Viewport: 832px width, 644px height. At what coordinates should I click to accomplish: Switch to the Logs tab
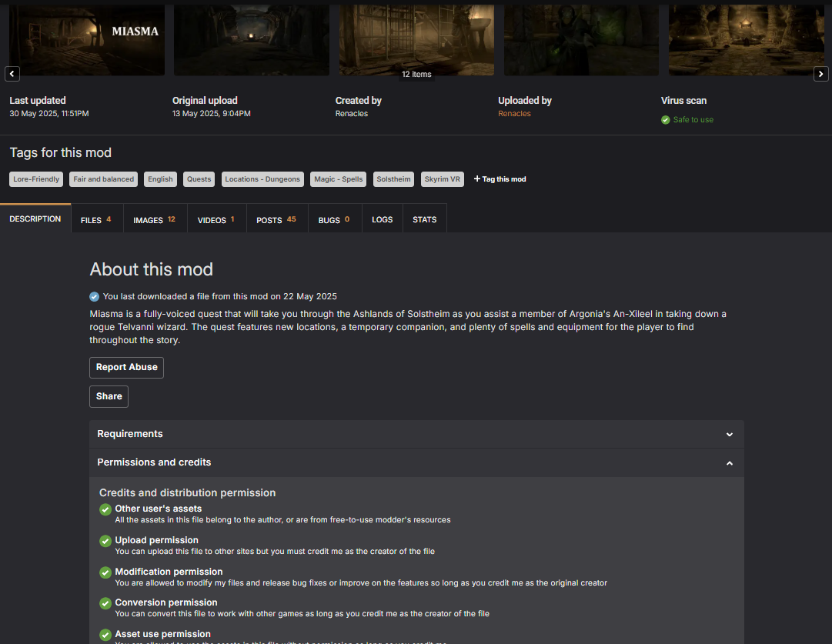[x=383, y=219]
